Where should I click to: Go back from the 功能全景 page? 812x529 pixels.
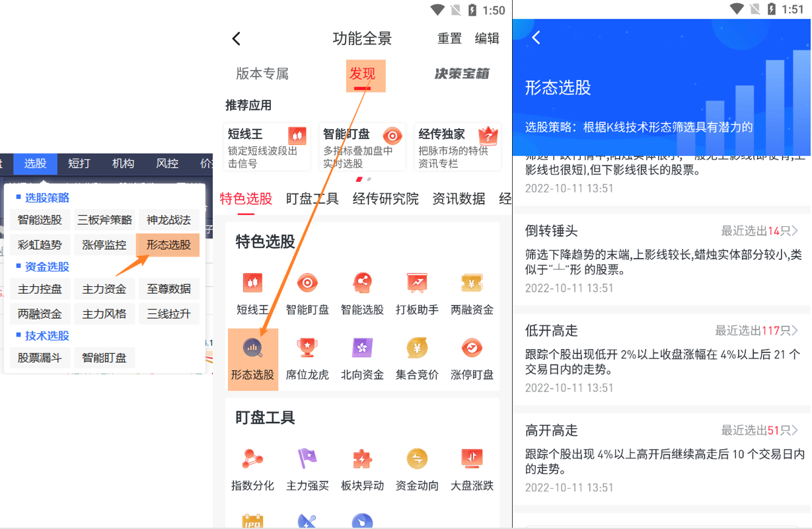point(237,38)
